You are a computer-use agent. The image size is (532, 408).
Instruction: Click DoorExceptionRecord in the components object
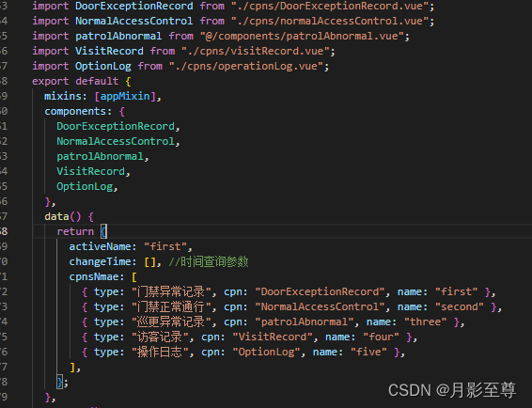point(116,126)
